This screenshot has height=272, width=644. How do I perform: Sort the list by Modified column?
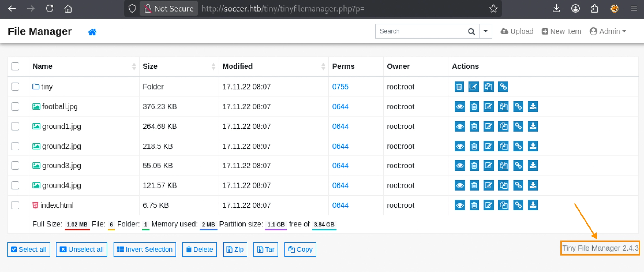tap(274, 66)
